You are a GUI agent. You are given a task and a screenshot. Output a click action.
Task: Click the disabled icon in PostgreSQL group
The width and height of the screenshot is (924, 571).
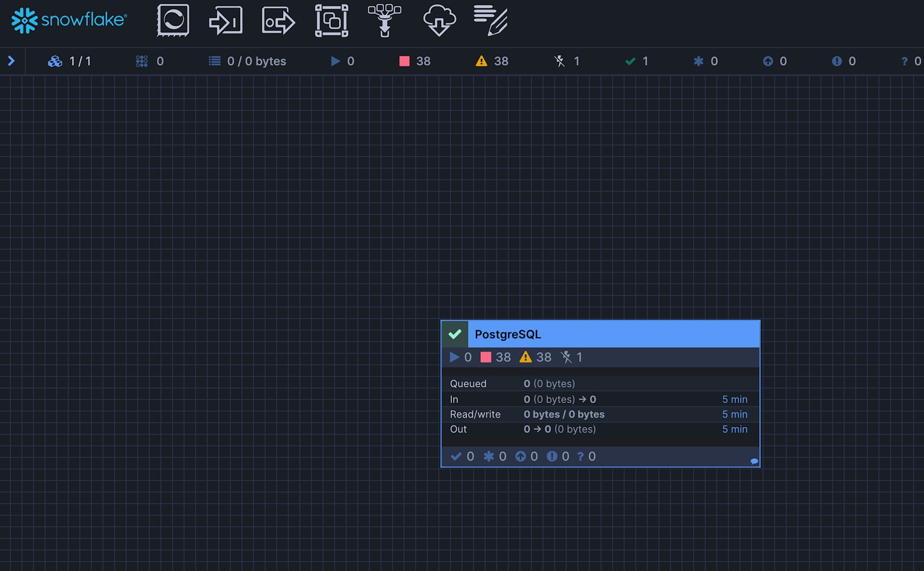coord(566,357)
